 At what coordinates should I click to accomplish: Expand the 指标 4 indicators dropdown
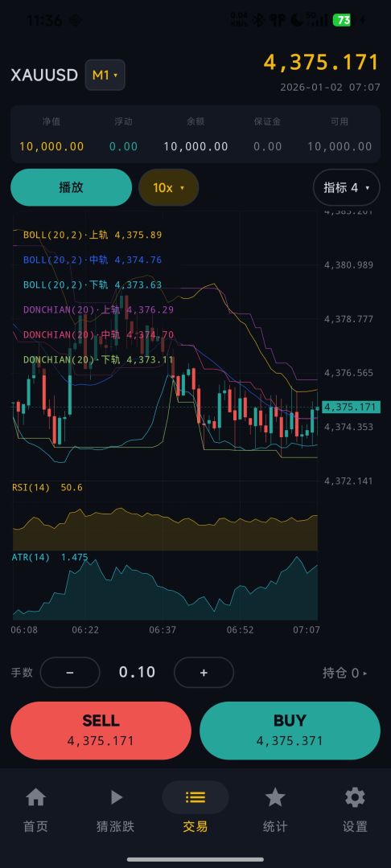347,187
